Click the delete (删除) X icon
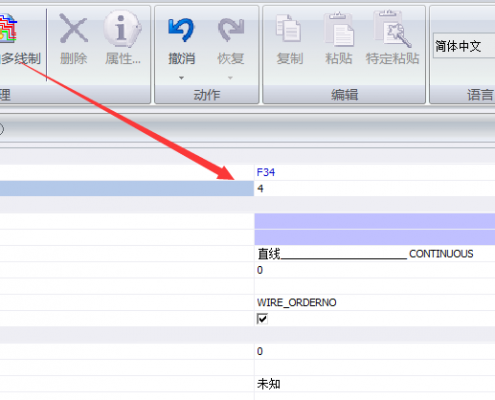This screenshot has height=400, width=495. point(74,28)
